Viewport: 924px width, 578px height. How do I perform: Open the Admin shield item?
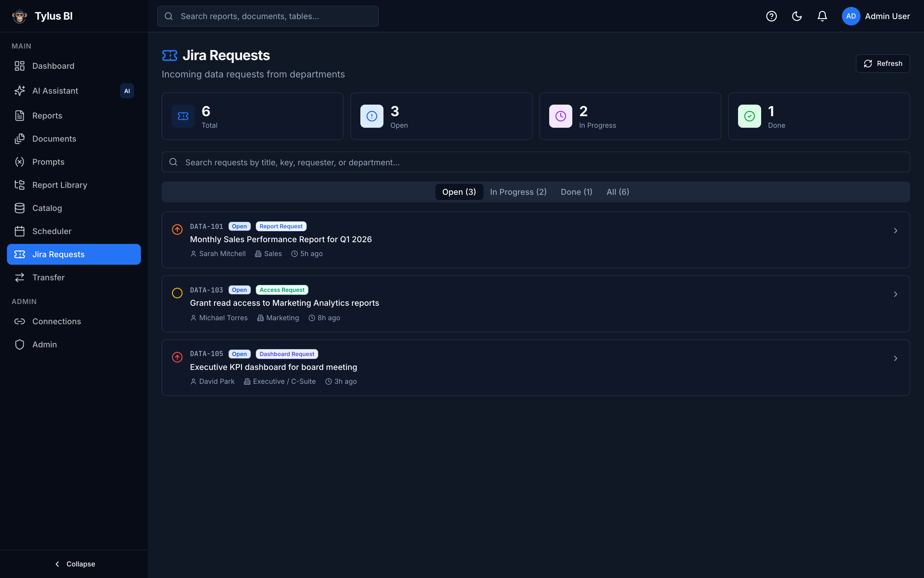[74, 344]
